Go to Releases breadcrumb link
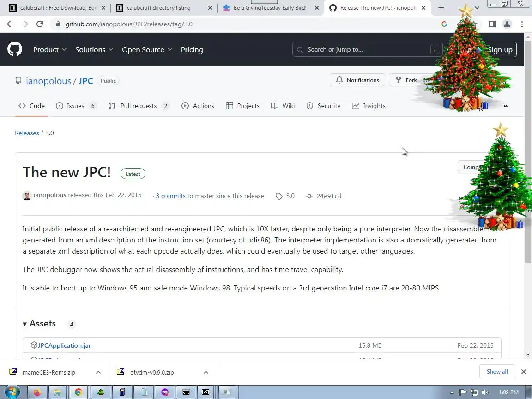The width and height of the screenshot is (532, 399). (27, 133)
